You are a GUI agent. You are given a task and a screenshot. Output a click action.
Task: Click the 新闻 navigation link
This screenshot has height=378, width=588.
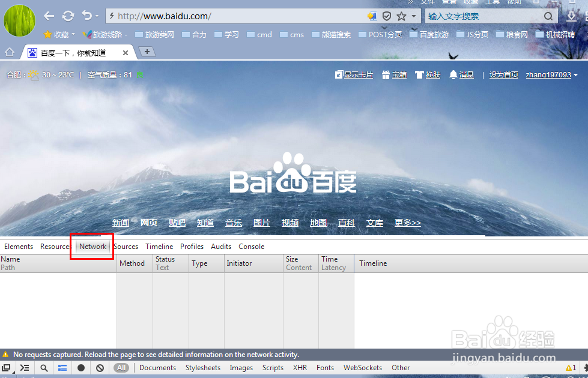coord(120,223)
